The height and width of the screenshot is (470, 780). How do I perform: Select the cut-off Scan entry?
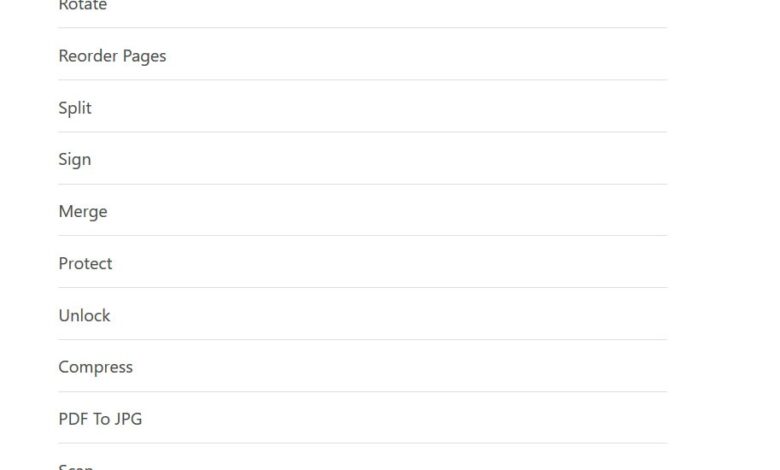click(76, 465)
